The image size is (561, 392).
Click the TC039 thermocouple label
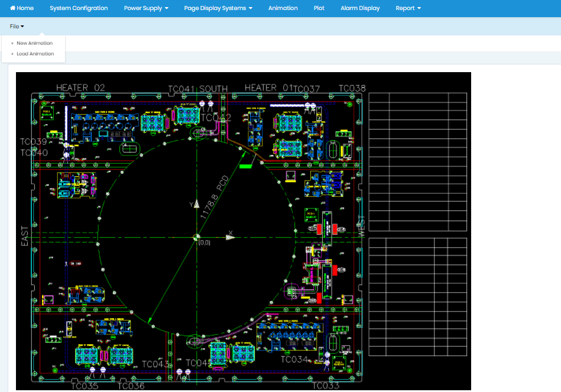click(34, 142)
